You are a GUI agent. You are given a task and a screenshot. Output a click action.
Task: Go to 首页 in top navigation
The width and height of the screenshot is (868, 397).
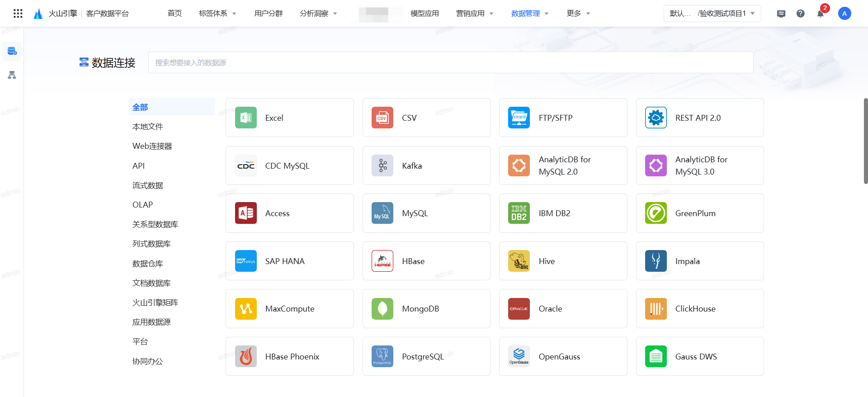tap(175, 14)
